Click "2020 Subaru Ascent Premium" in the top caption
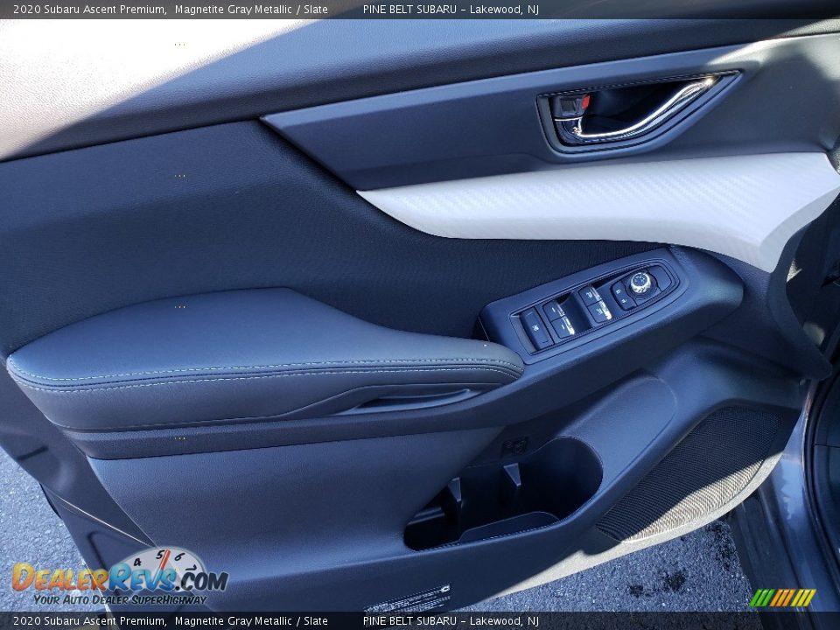The width and height of the screenshot is (840, 630). pyautogui.click(x=88, y=10)
